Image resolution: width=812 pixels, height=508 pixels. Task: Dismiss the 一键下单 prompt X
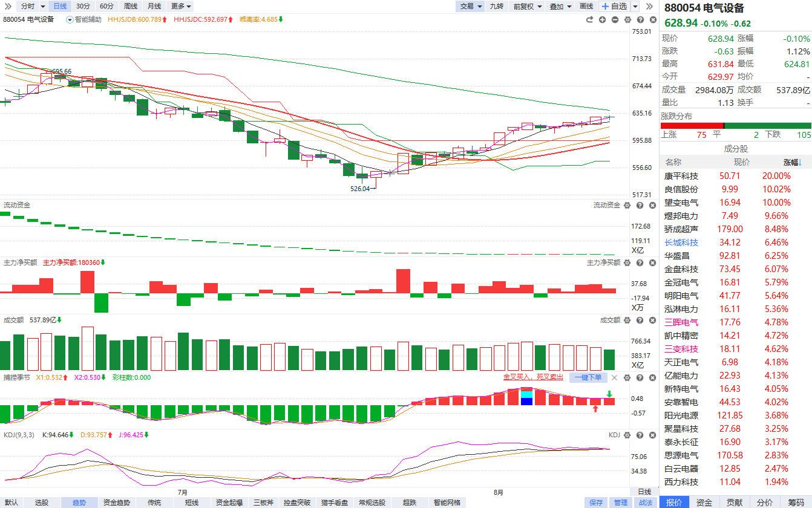[x=614, y=377]
